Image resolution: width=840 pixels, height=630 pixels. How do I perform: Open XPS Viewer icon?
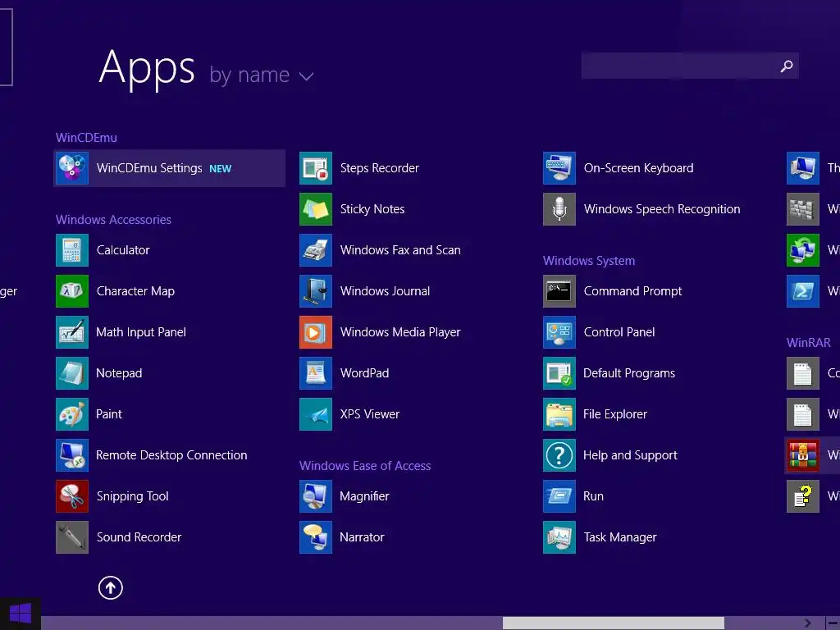[316, 414]
